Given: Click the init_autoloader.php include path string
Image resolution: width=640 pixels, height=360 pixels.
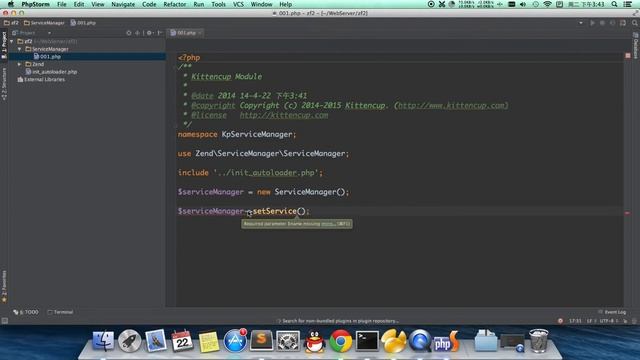Looking at the screenshot, I should pos(266,173).
